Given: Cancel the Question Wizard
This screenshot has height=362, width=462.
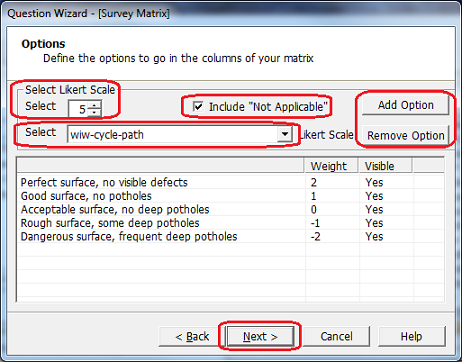Looking at the screenshot, I should tap(336, 336).
